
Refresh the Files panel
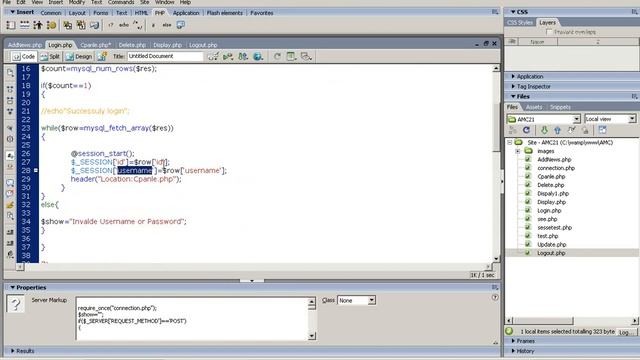(x=527, y=130)
